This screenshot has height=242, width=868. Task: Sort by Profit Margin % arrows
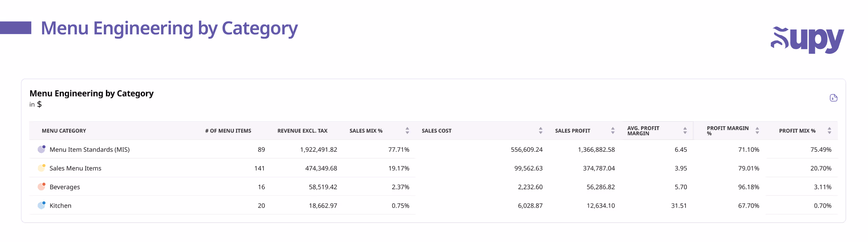tap(757, 131)
